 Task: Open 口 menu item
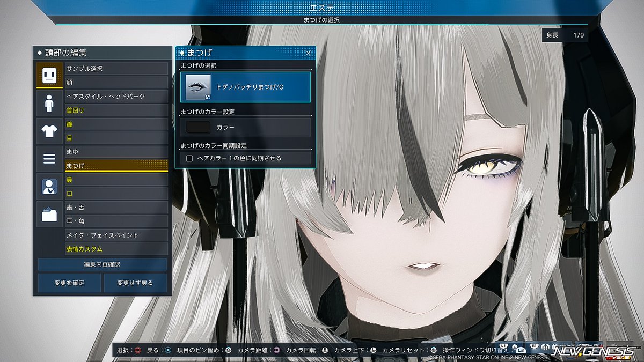pyautogui.click(x=116, y=194)
